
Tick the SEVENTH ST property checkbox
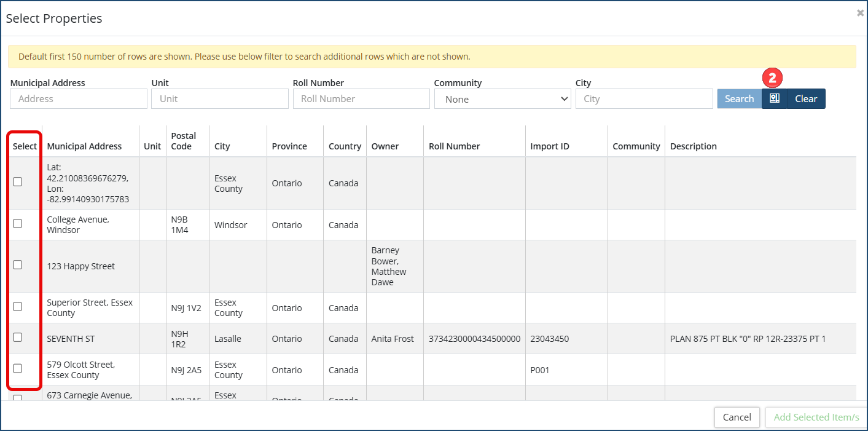pyautogui.click(x=18, y=338)
